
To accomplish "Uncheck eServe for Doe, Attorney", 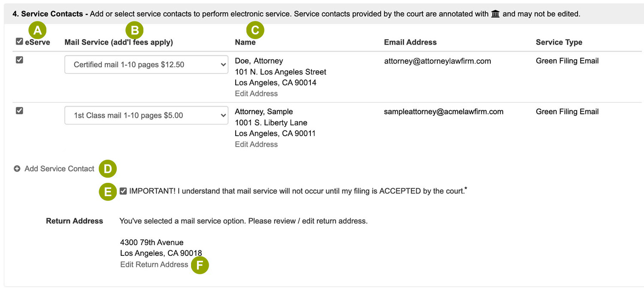I will tap(19, 60).
